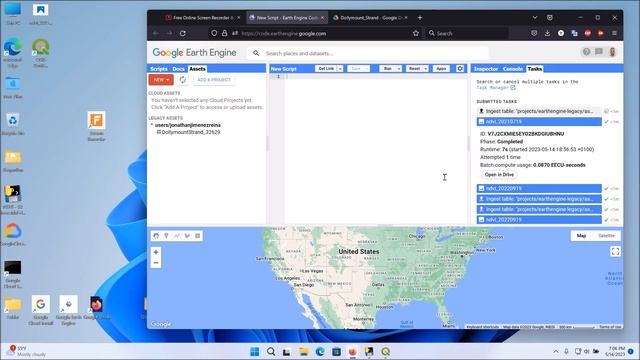Open Get Link dropdown arrow
Image resolution: width=640 pixels, height=360 pixels.
coord(340,69)
